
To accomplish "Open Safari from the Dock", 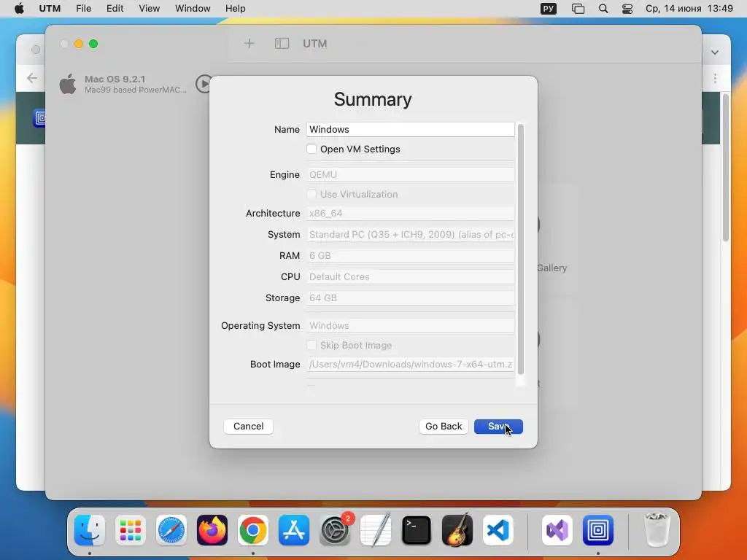I will point(171,530).
